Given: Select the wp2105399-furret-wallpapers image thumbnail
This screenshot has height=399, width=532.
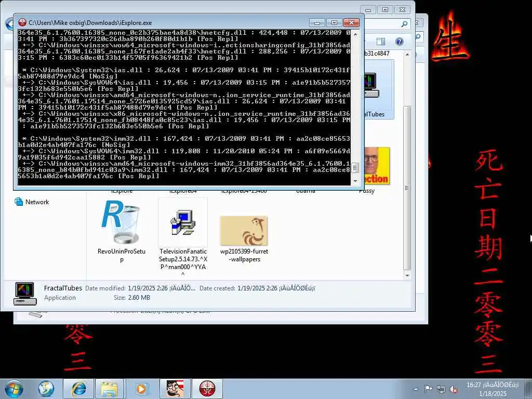Looking at the screenshot, I should pos(244,231).
